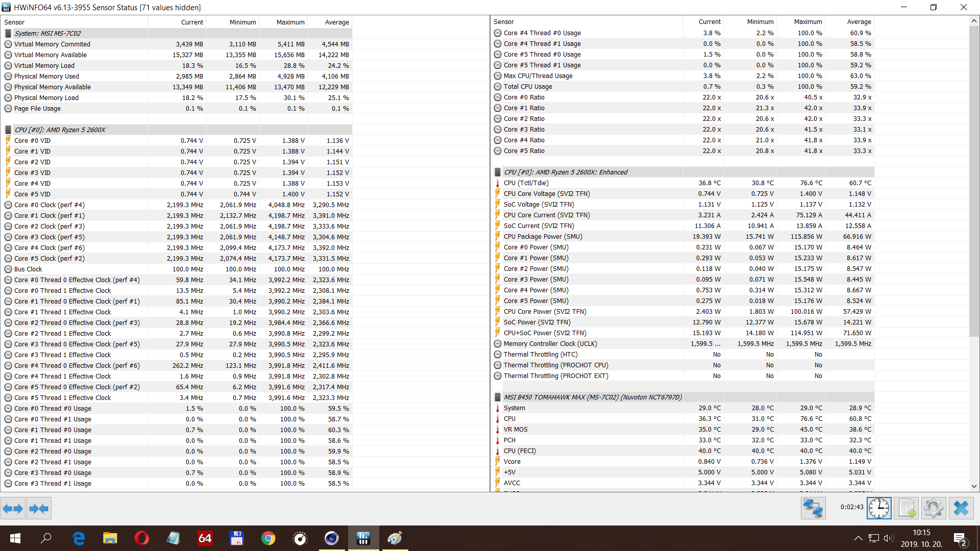Select the PCH temperature row
The height and width of the screenshot is (551, 980).
683,440
